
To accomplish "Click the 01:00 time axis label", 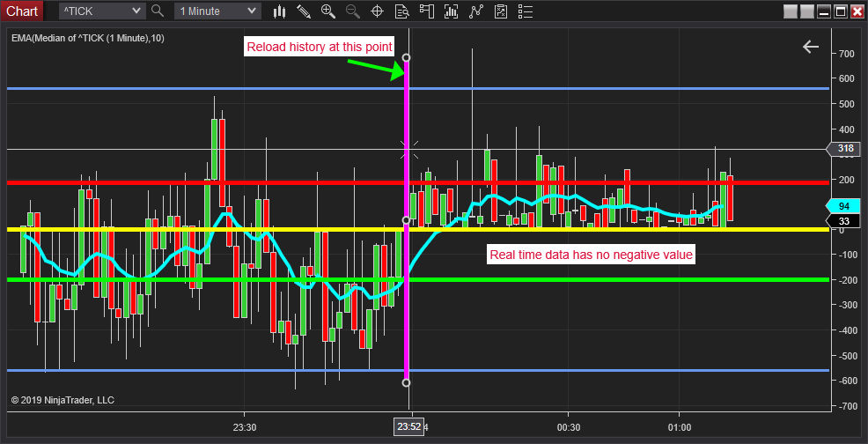I will (680, 427).
